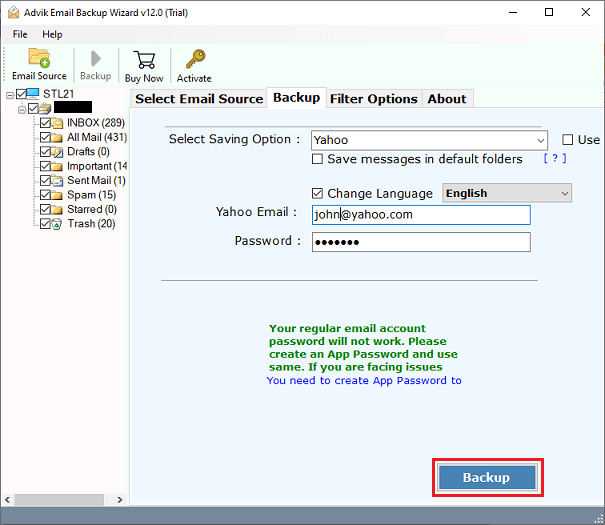The image size is (605, 525).
Task: Select the INBOX (289) folder
Action: point(95,123)
